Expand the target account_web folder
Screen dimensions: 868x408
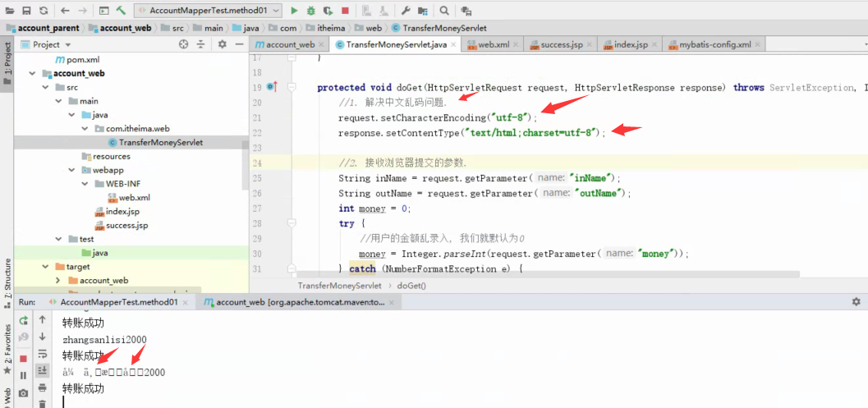(x=58, y=281)
